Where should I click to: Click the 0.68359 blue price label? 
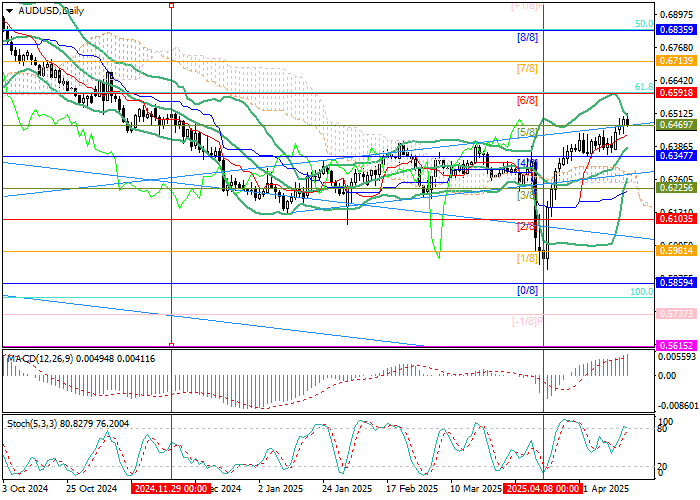[676, 30]
